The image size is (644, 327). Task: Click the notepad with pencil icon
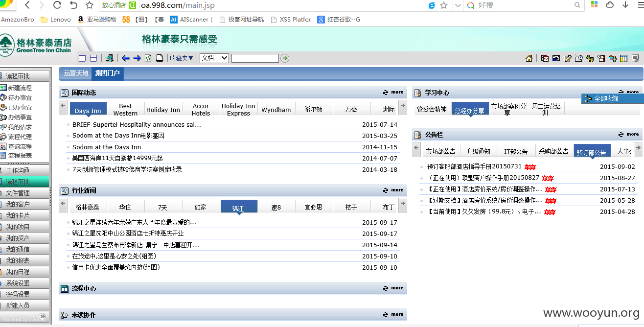pyautogui.click(x=568, y=58)
